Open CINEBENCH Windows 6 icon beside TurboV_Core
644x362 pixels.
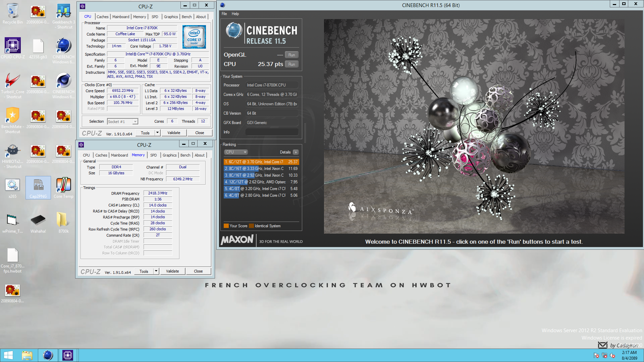63,85
